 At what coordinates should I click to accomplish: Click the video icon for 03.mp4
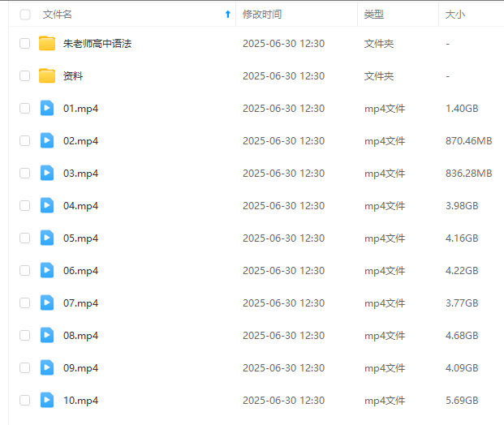[x=47, y=173]
